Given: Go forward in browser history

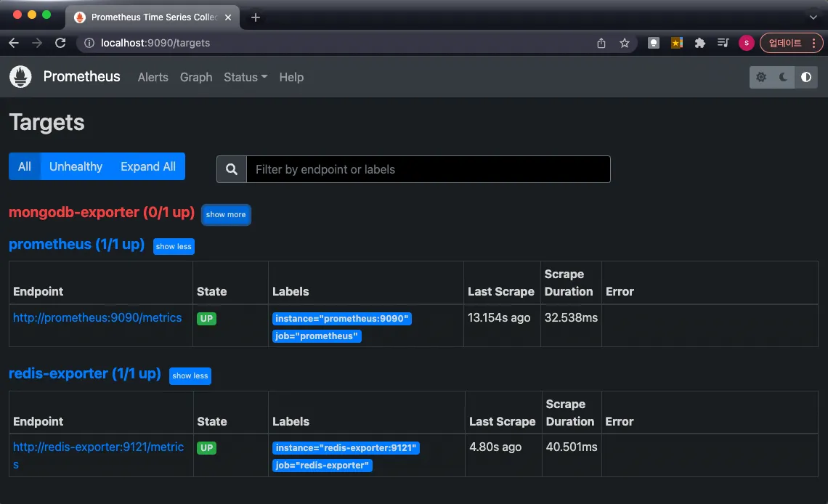Looking at the screenshot, I should (x=37, y=43).
